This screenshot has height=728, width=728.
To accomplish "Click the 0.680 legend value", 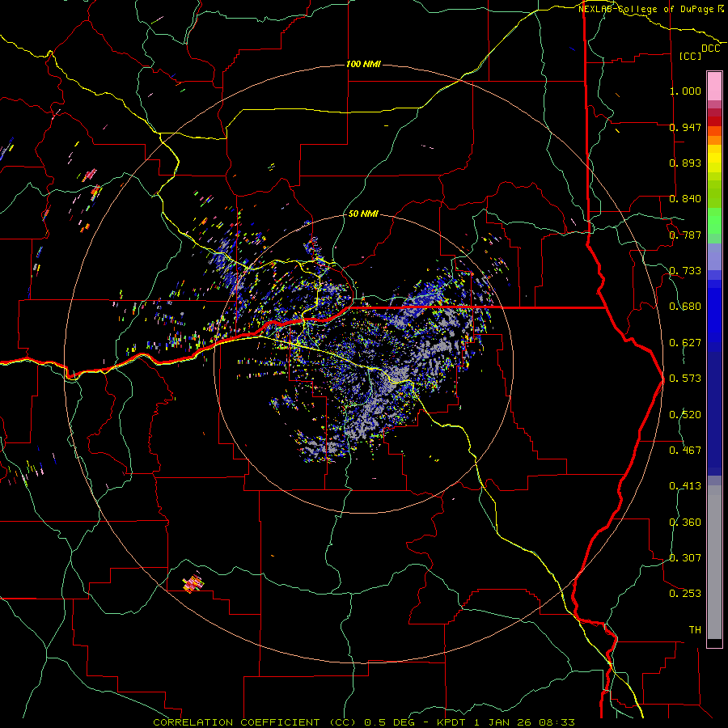I will 685,307.
